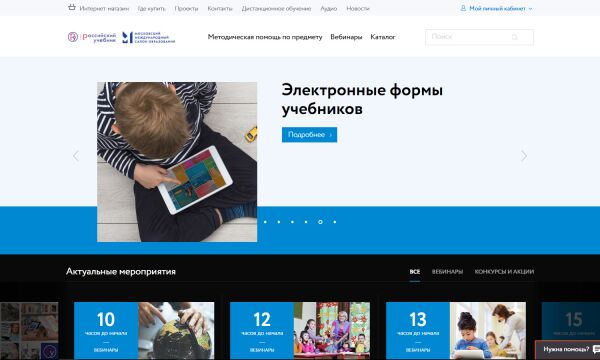This screenshot has width=600, height=360.
Task: Open the shopping basket icon
Action: click(72, 7)
